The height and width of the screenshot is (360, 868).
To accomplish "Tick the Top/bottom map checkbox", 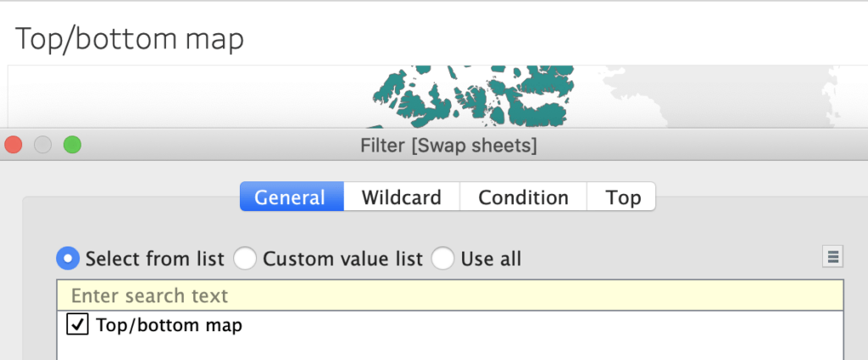I will coord(76,324).
